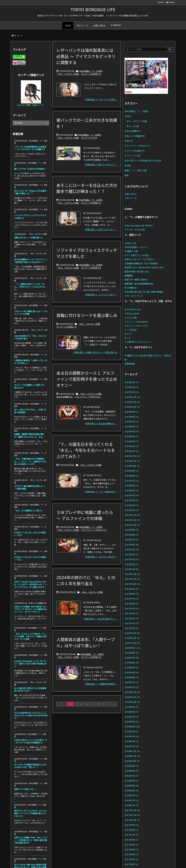Screen dimensions: 186x868
Task: Open the 風俗 category link
Action: pos(127,175)
